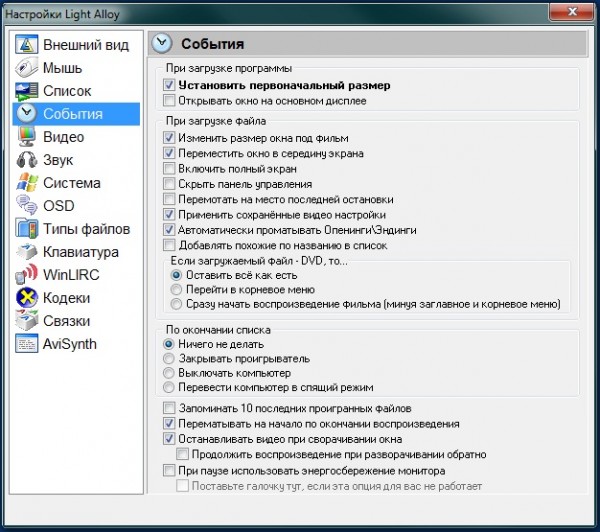Click the WinLIRC remote signal icon
This screenshot has height=532, width=600.
26,274
